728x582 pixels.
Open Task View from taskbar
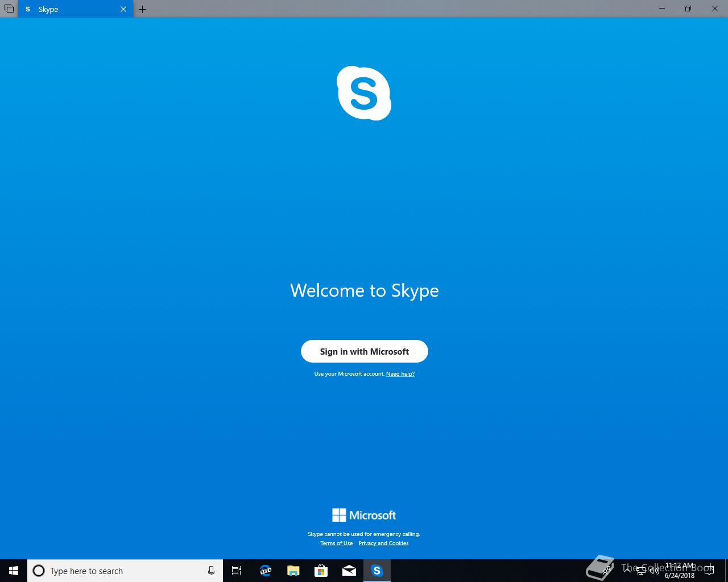pyautogui.click(x=237, y=571)
